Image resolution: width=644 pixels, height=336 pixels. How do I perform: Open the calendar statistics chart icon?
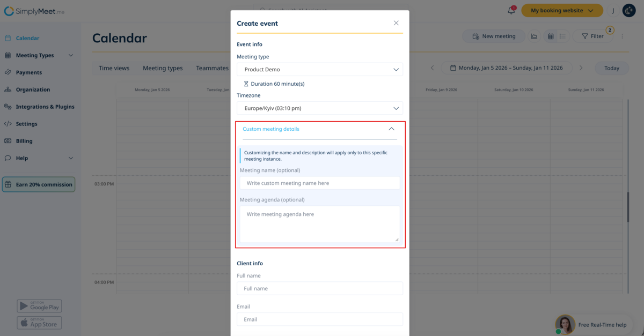[534, 36]
